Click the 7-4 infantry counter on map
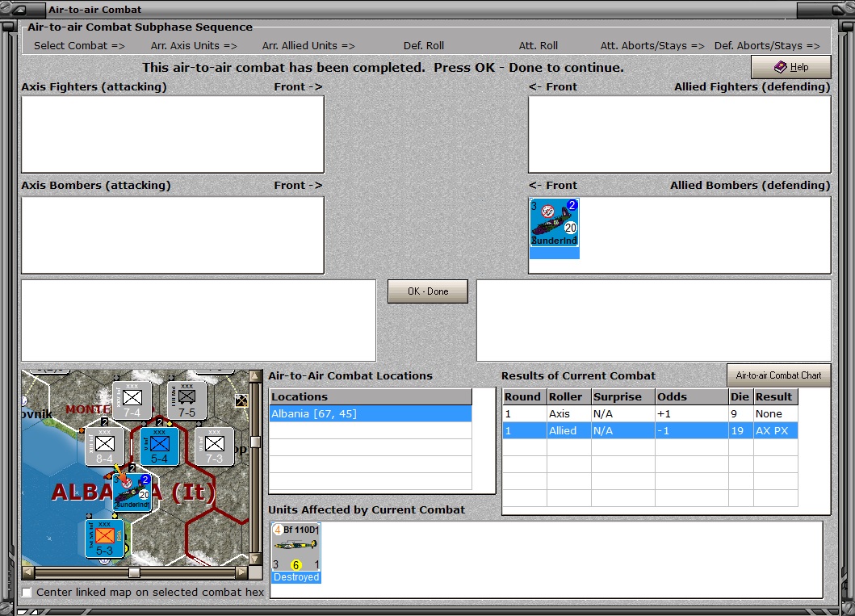 pyautogui.click(x=132, y=400)
